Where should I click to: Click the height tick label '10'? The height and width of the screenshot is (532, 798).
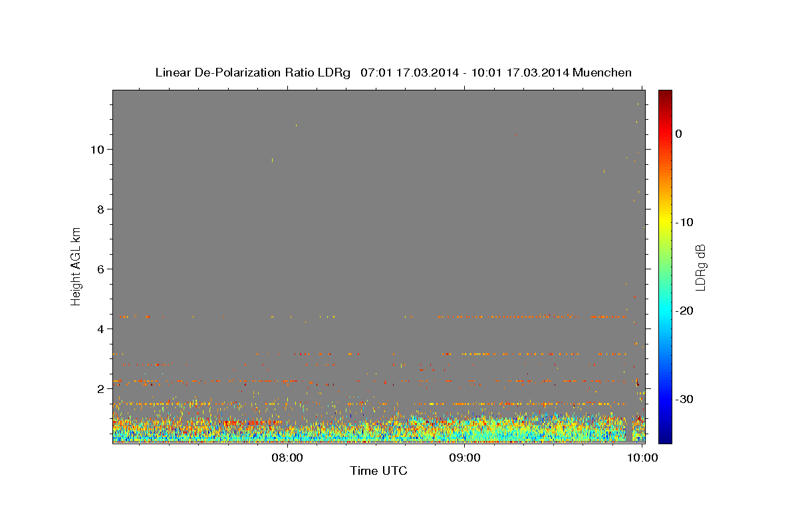(x=98, y=149)
